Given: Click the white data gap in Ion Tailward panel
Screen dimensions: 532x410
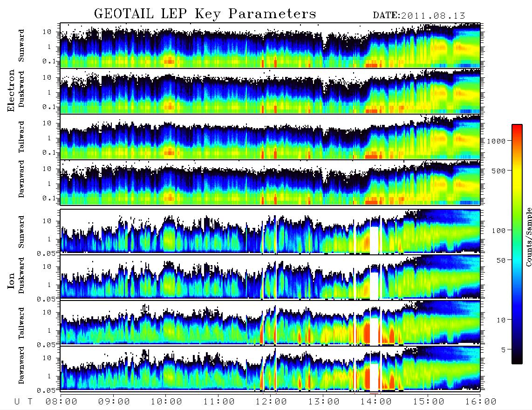Looking at the screenshot, I should tap(374, 331).
